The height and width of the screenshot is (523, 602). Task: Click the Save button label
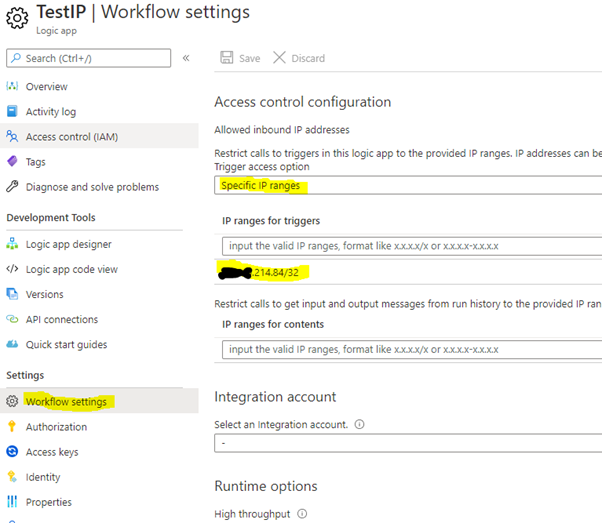point(250,58)
